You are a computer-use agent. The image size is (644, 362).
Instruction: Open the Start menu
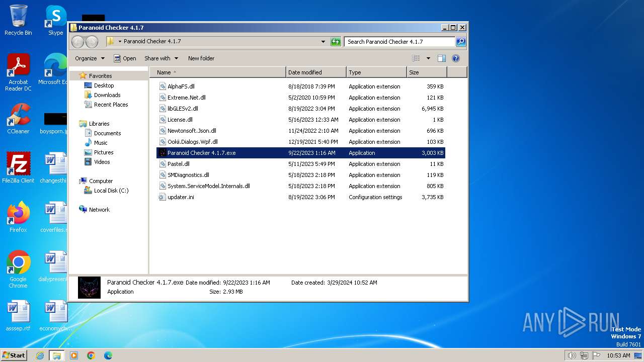pyautogui.click(x=14, y=355)
